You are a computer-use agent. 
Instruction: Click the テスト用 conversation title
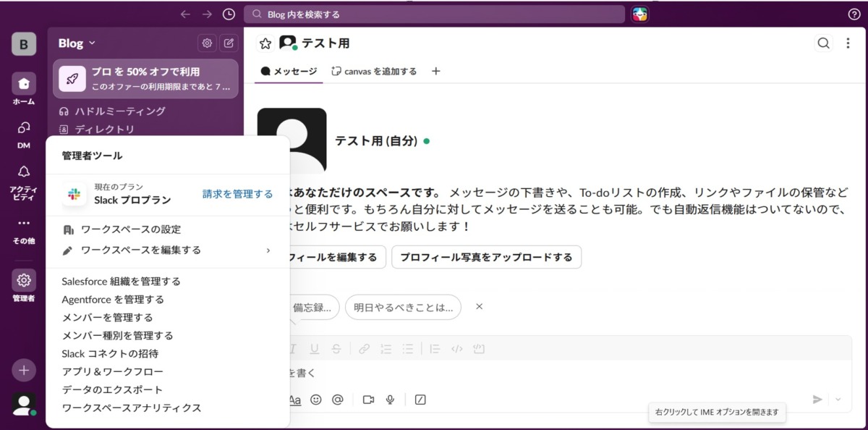(325, 43)
